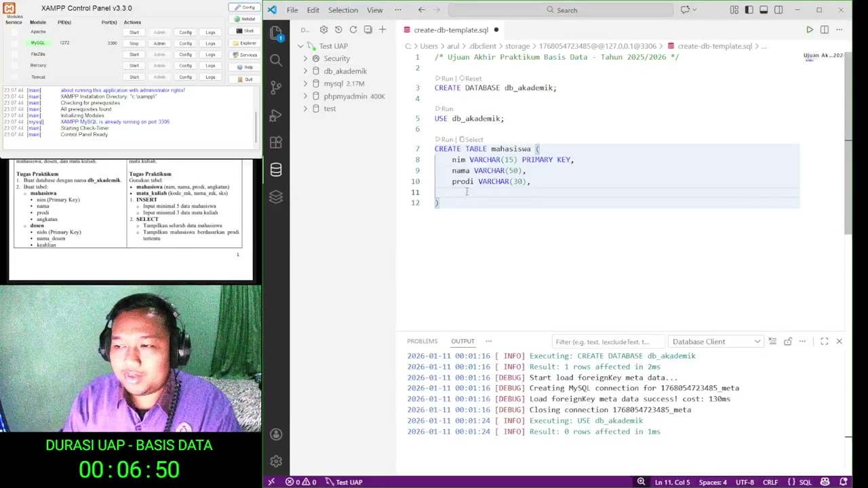
Task: Open the Accounts icon in activity bar
Action: (x=276, y=434)
